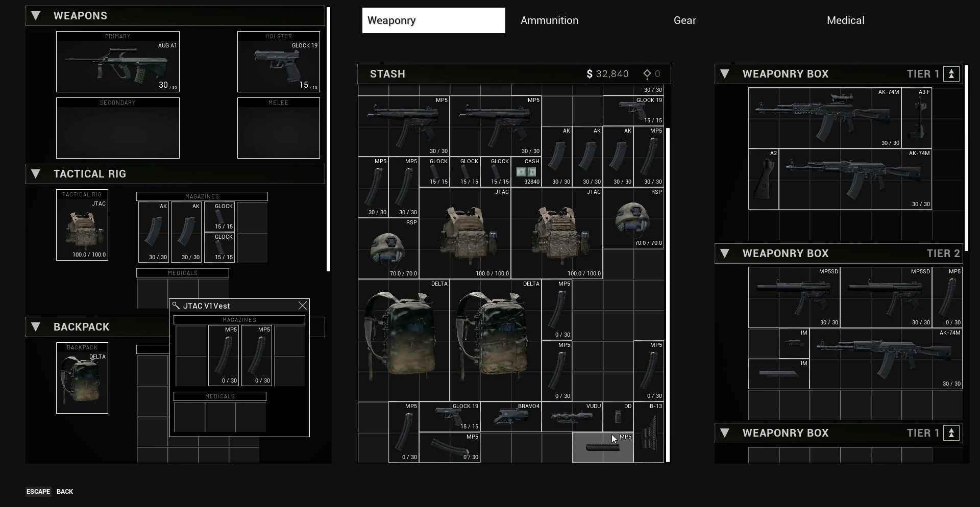Screen dimensions: 980x507
Task: Open the Medical tab
Action: (x=845, y=20)
